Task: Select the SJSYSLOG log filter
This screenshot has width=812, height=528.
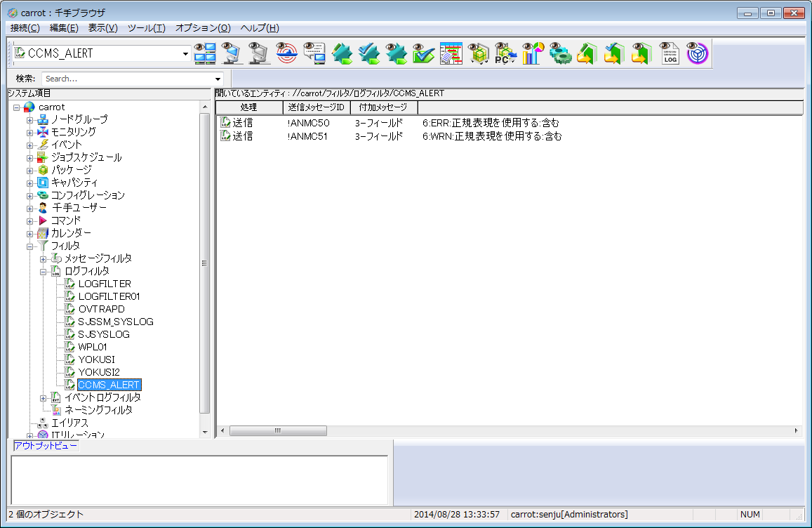Action: tap(104, 334)
